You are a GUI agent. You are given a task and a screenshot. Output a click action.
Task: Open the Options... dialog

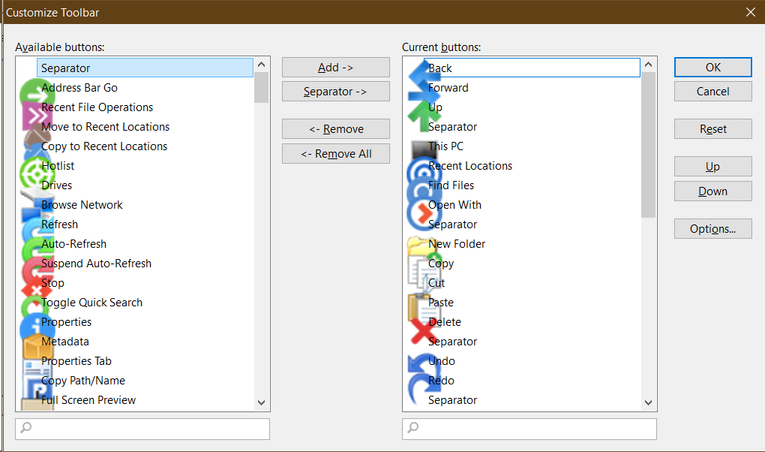[713, 229]
